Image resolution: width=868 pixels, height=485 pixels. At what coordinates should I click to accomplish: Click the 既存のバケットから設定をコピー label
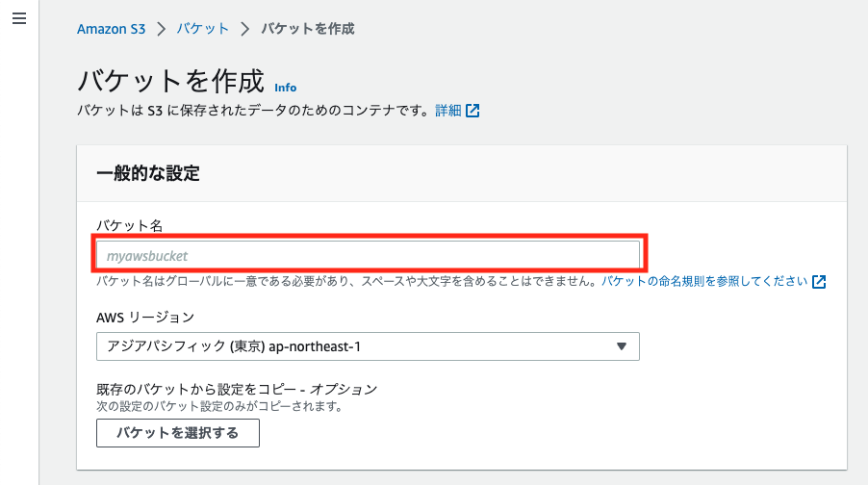tap(237, 389)
